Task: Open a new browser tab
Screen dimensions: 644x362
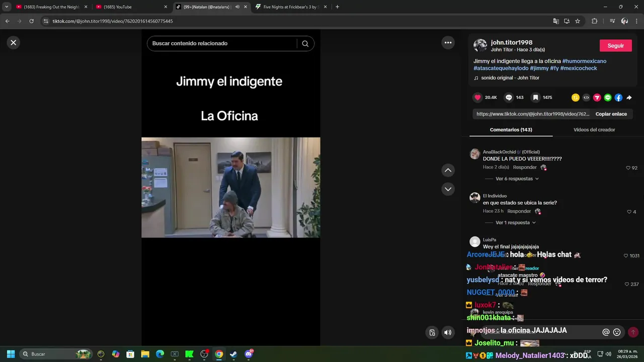Action: [x=337, y=7]
